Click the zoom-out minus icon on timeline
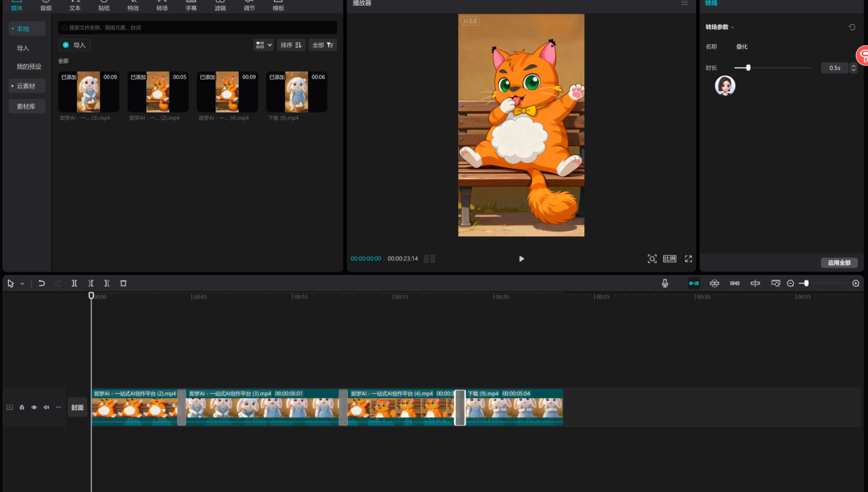The height and width of the screenshot is (492, 868). click(790, 283)
